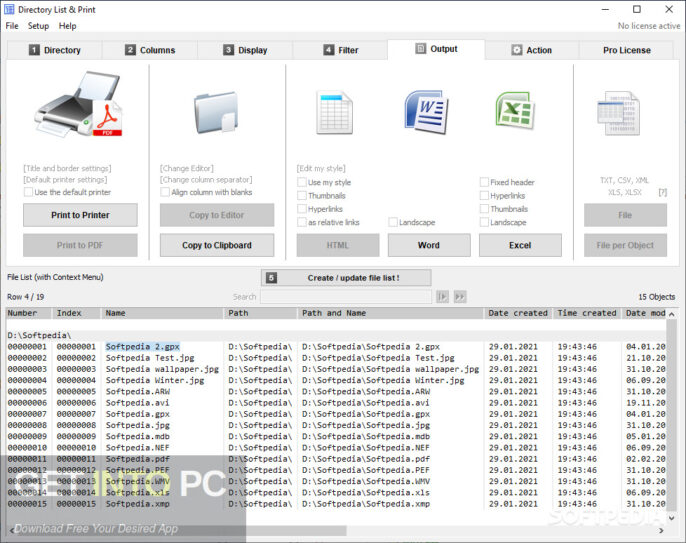Click the file export data sheets icon

pyautogui.click(x=619, y=113)
